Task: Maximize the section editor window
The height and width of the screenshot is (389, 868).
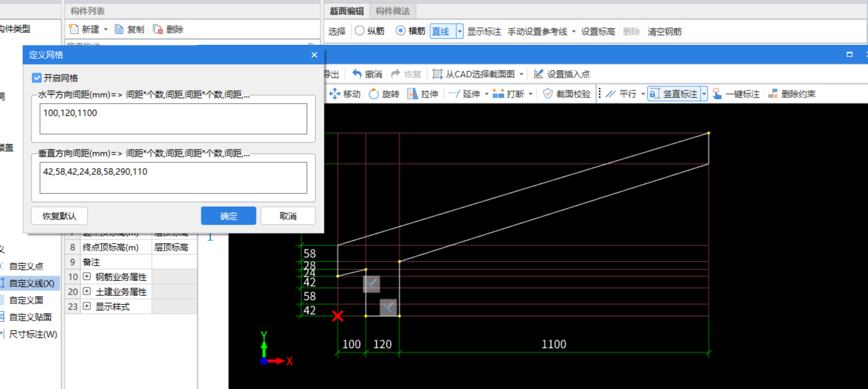Action: tap(850, 55)
